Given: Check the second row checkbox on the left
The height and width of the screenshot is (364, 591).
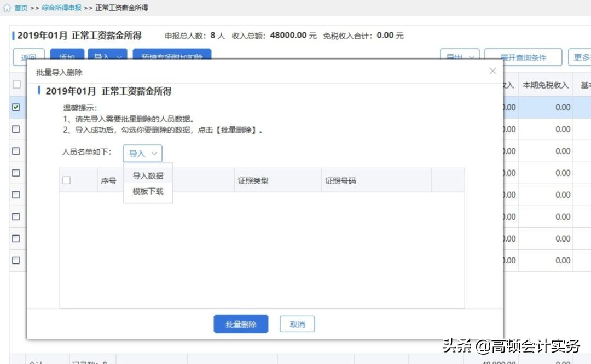Looking at the screenshot, I should pyautogui.click(x=16, y=129).
